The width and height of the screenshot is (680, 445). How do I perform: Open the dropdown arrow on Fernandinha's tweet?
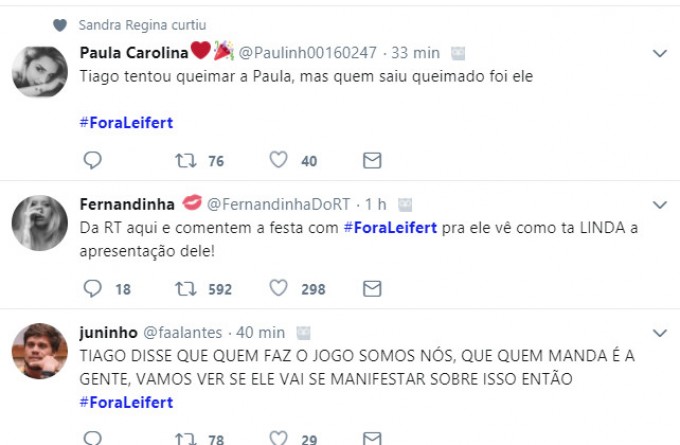click(659, 204)
